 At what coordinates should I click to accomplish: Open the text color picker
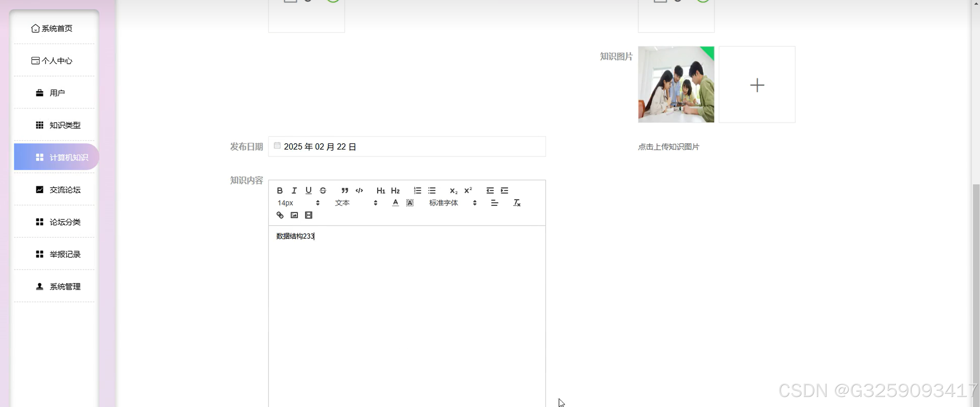pos(395,203)
